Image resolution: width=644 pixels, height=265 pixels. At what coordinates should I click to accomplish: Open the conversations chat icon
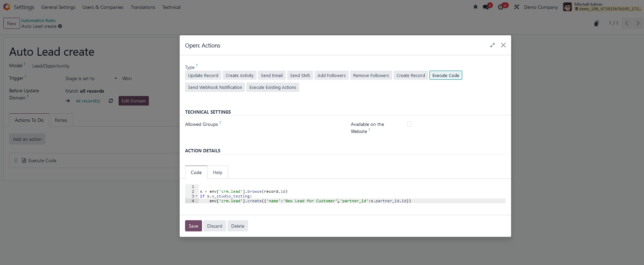486,7
